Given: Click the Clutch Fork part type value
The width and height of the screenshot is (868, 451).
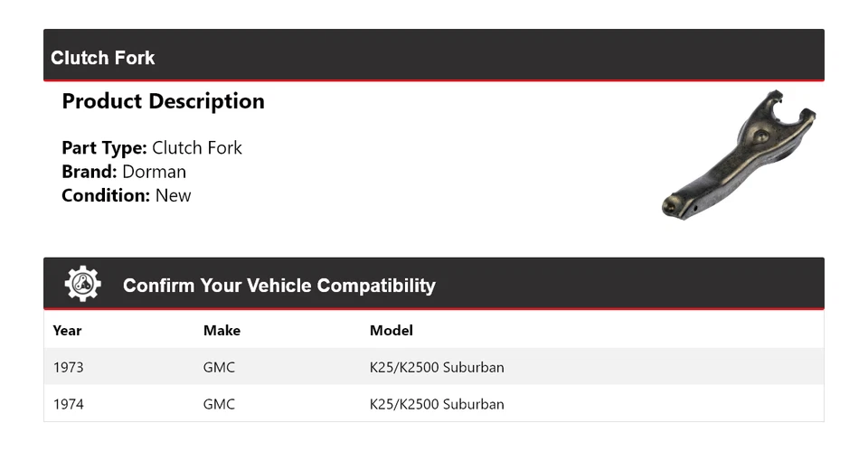Looking at the screenshot, I should [197, 148].
